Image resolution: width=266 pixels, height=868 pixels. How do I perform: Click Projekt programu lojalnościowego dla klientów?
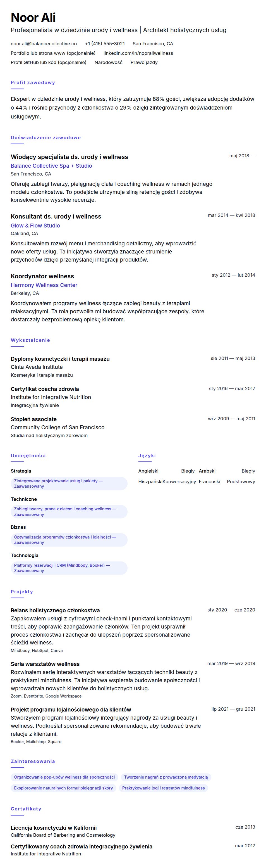pos(71,710)
